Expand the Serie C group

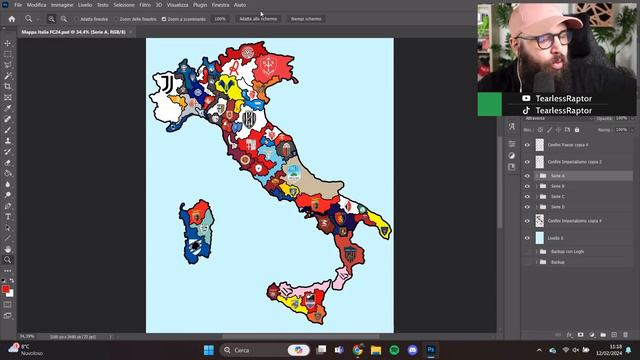pos(536,197)
